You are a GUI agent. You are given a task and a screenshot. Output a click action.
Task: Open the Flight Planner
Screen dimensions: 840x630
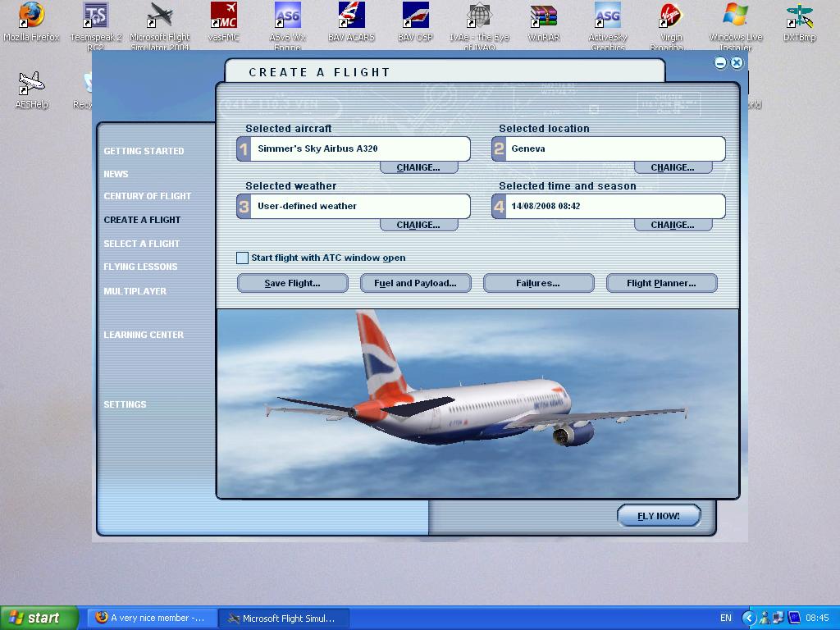pos(661,283)
